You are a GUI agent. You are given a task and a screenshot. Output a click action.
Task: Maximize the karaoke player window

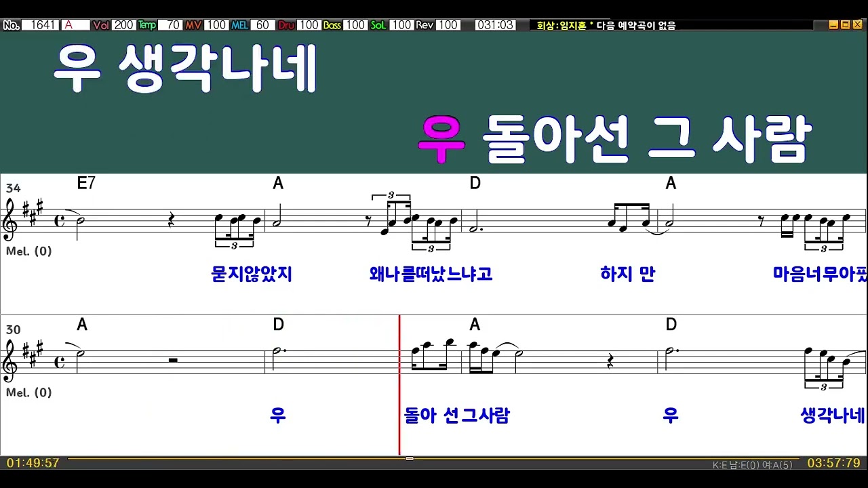(845, 25)
